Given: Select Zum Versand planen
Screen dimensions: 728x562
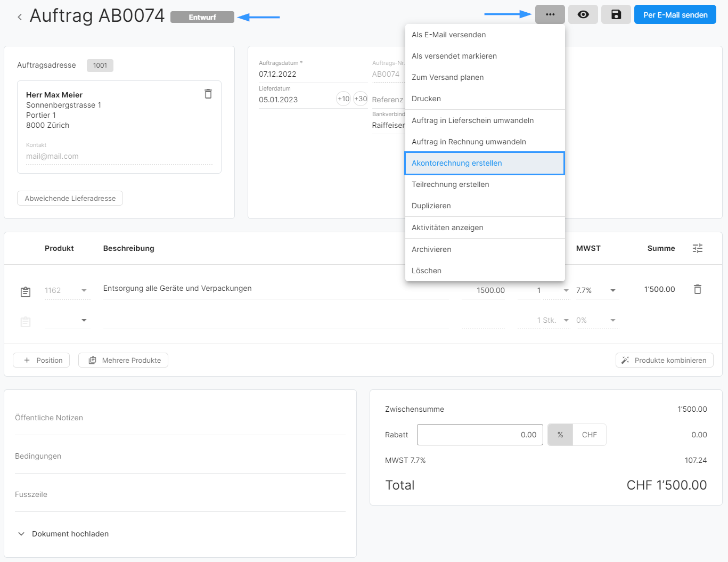Looking at the screenshot, I should click(x=485, y=77).
